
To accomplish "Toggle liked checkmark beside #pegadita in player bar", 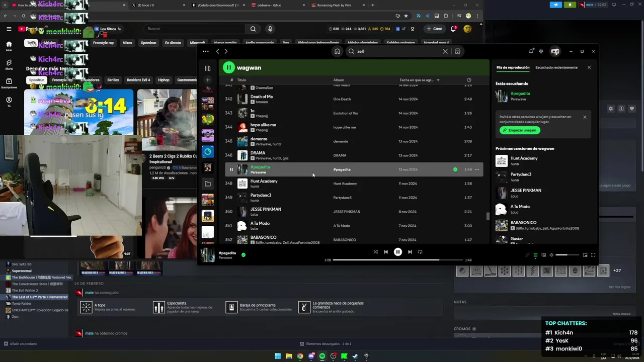I will (x=244, y=255).
